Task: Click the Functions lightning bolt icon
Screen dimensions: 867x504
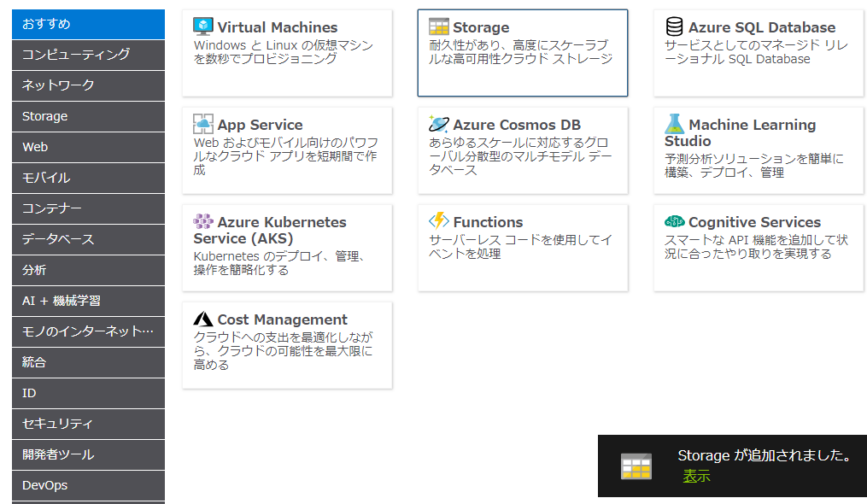Action: (x=439, y=221)
